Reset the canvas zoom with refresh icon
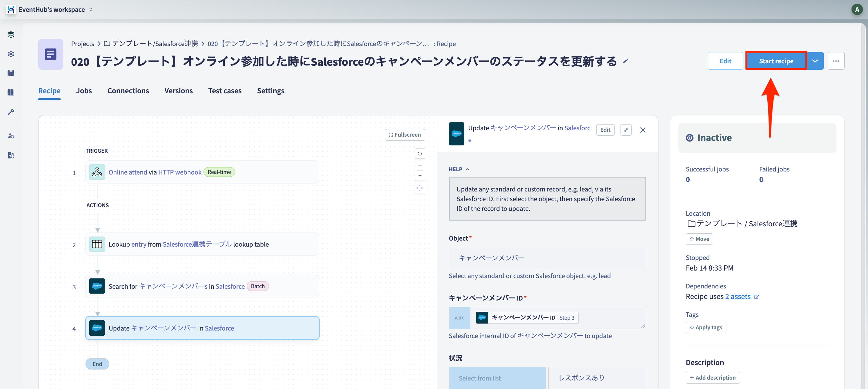This screenshot has height=389, width=868. pyautogui.click(x=420, y=153)
